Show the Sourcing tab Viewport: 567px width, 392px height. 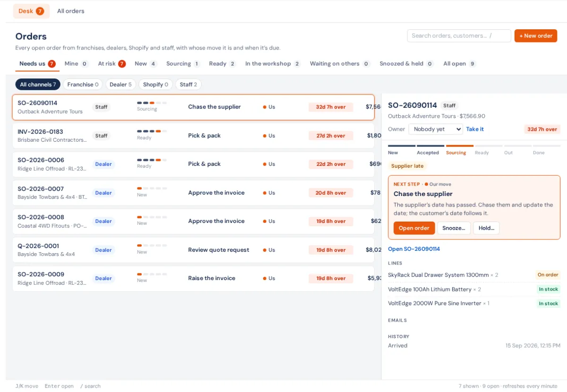pyautogui.click(x=183, y=64)
